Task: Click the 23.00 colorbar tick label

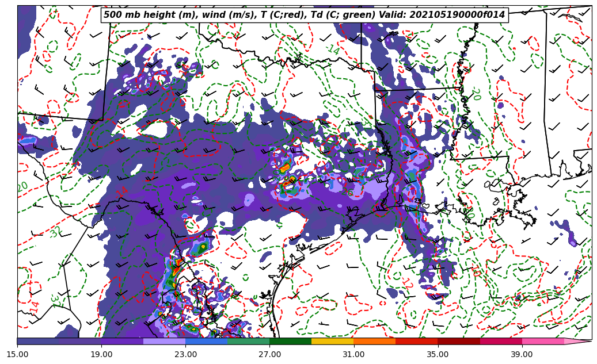Action: tap(185, 354)
